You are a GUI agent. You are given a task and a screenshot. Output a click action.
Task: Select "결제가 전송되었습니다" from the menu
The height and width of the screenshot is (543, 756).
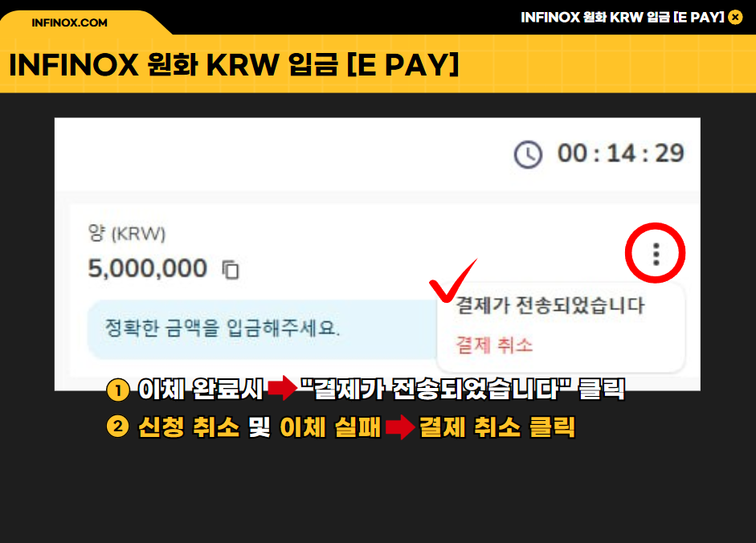550,305
